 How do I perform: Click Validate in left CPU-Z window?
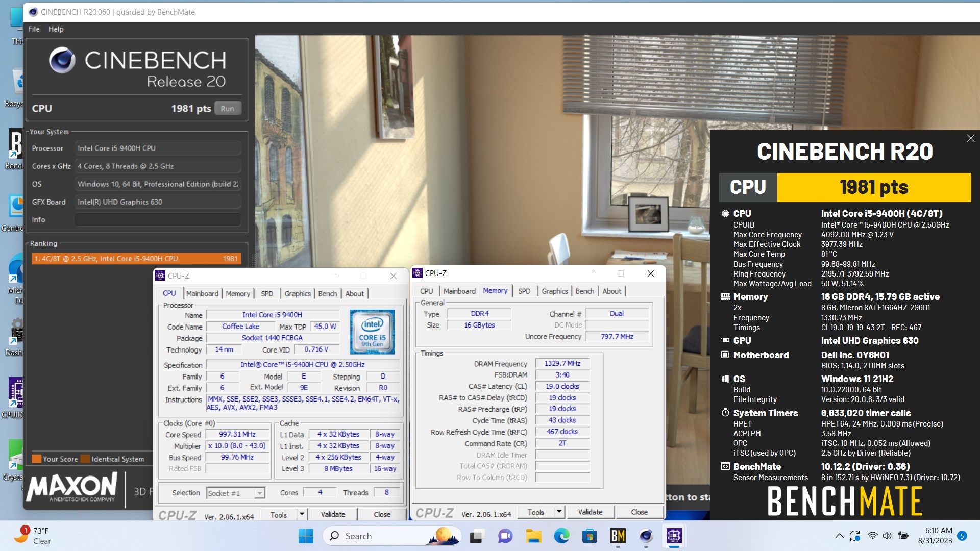coord(333,515)
